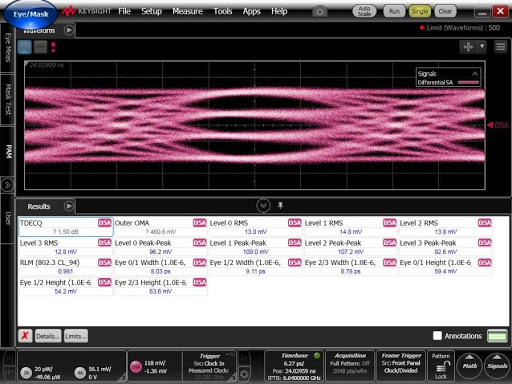Expand dropdown arrow next to pan tool
The height and width of the screenshot is (384, 512).
tap(482, 47)
